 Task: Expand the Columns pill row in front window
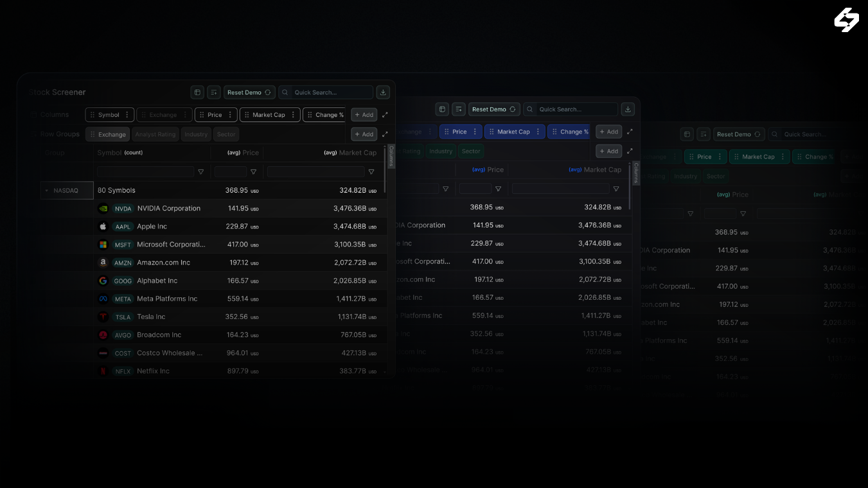pos(385,115)
